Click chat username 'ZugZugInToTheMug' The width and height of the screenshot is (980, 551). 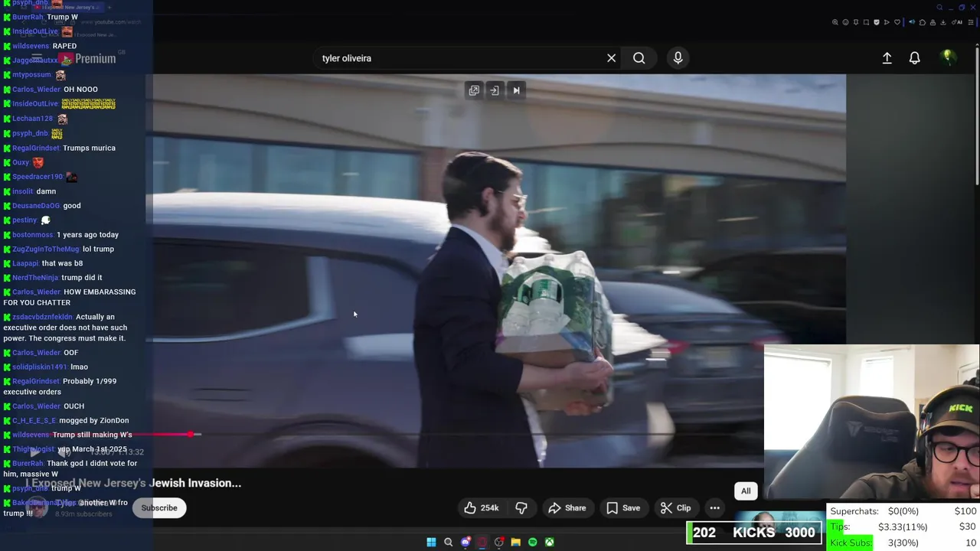point(46,249)
